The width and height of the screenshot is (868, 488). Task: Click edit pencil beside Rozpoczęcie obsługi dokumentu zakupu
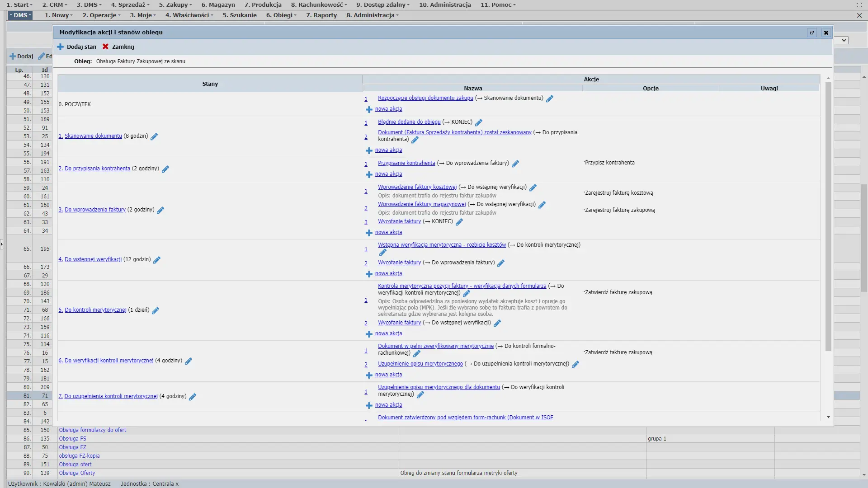coord(550,99)
